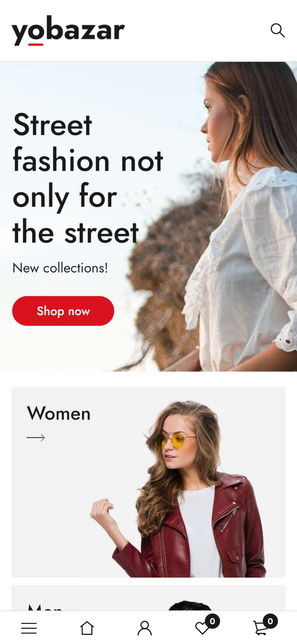Click the wishlist count badge

click(213, 621)
